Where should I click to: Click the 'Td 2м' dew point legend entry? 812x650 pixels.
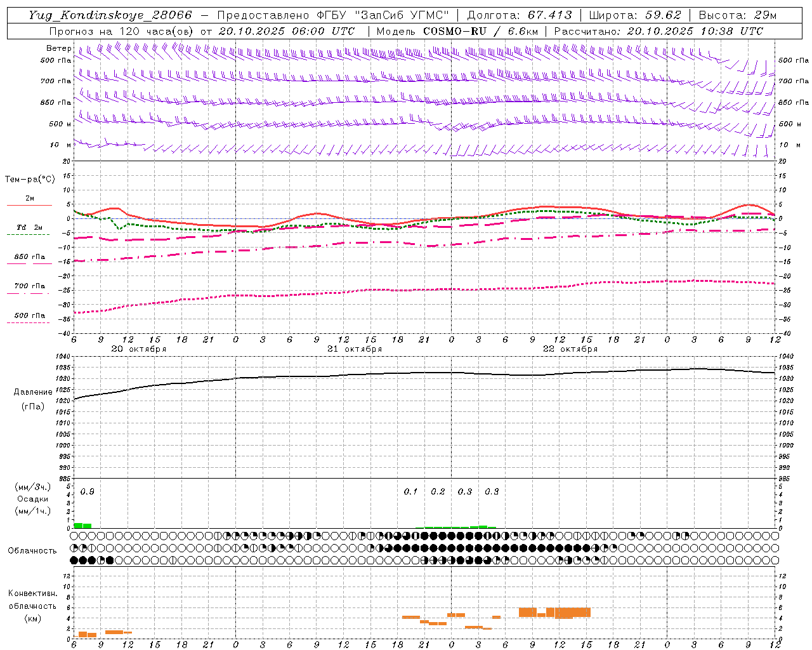(x=29, y=227)
